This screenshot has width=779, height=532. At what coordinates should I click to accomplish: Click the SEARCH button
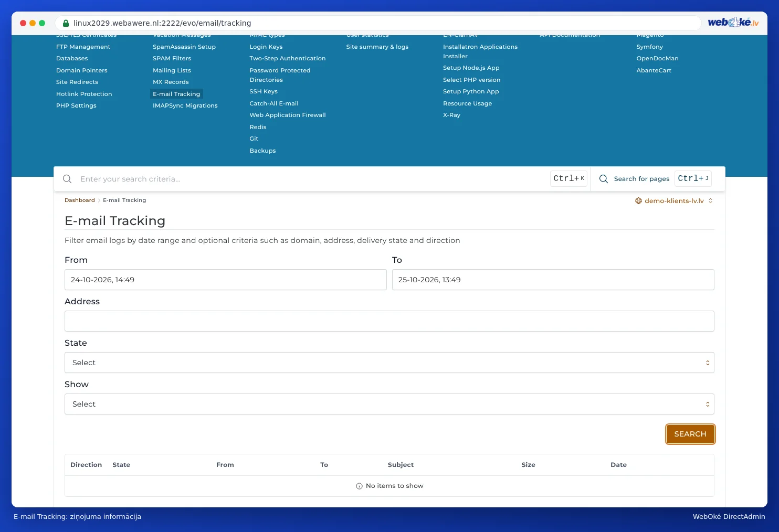pyautogui.click(x=690, y=434)
